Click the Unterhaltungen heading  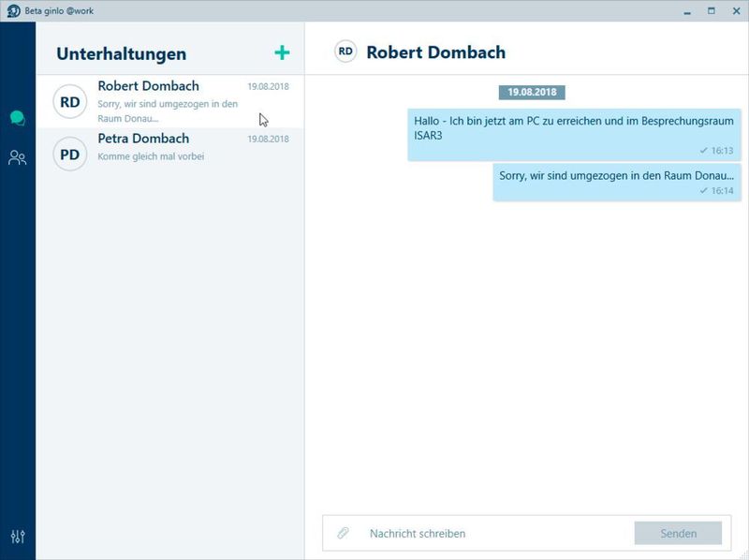[121, 54]
